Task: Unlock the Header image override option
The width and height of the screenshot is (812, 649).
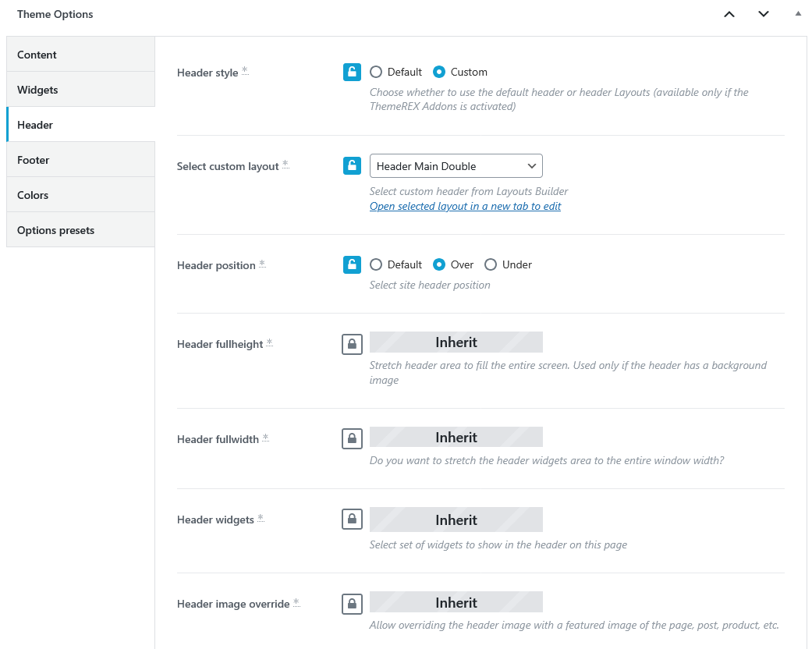Action: click(352, 604)
